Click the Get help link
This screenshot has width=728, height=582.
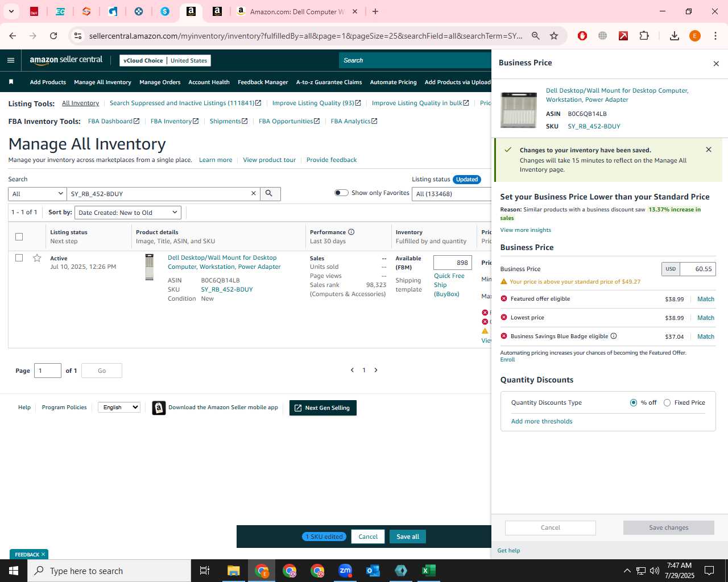[508, 550]
